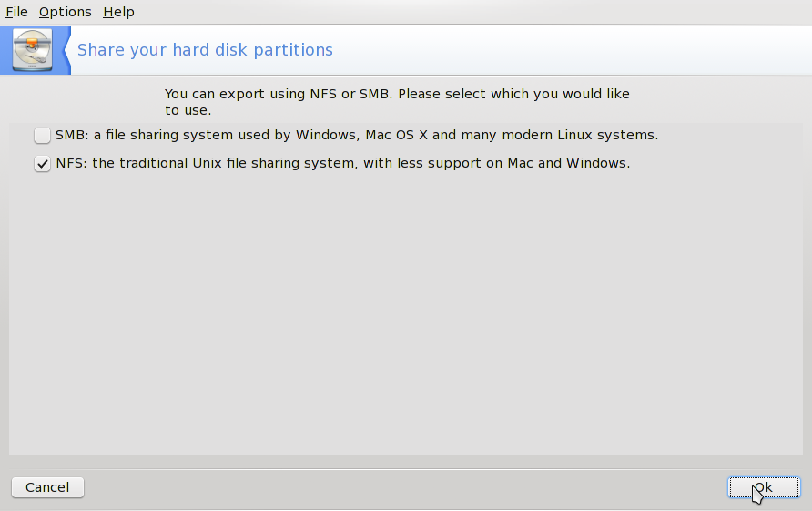Click the 'to use.' instruction line

(188, 111)
